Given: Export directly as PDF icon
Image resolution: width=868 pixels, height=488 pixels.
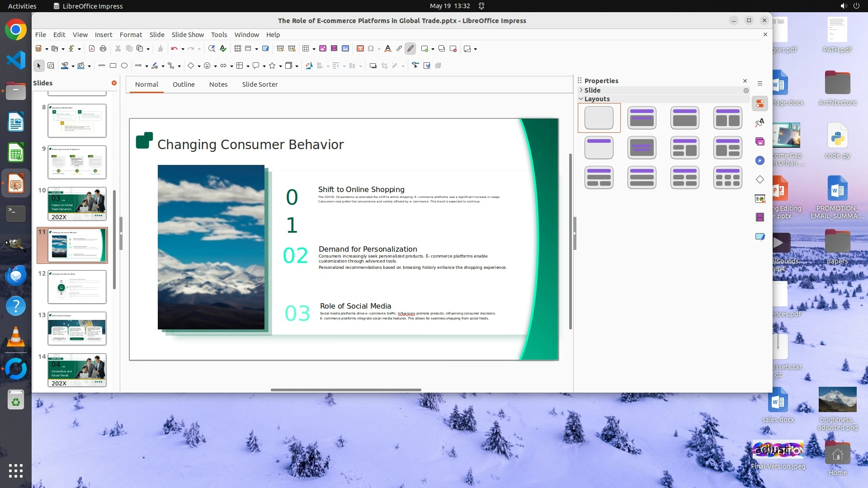Looking at the screenshot, I should coord(92,49).
